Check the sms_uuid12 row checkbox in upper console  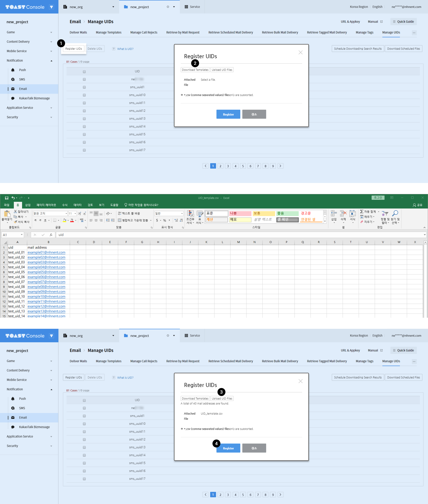click(x=84, y=111)
